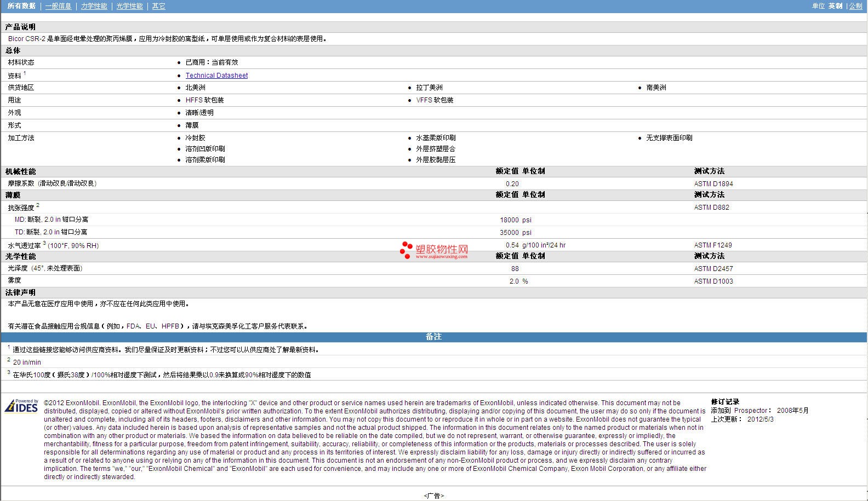Click the 供货地区 row label
Viewport: 868px width, 501px height.
pyautogui.click(x=21, y=88)
